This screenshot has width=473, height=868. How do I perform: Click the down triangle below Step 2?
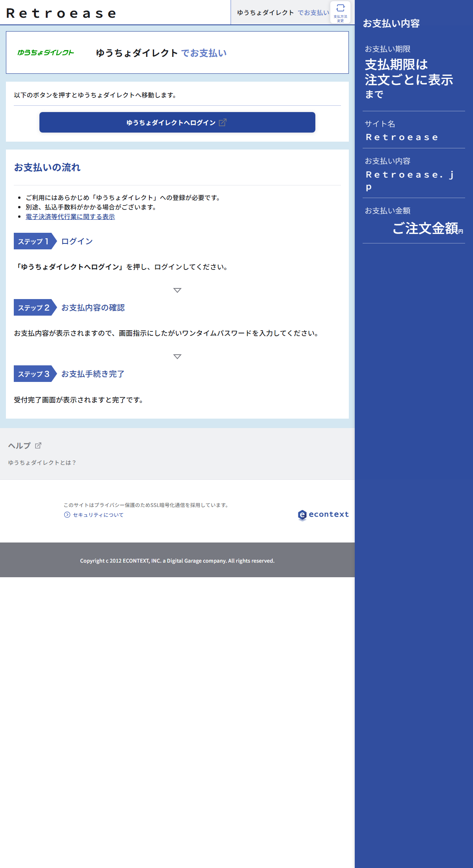177,357
